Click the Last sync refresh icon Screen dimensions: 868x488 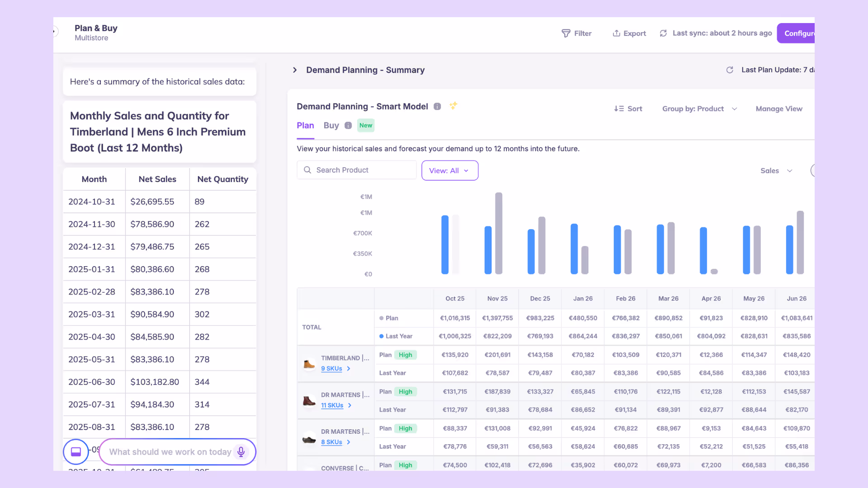pyautogui.click(x=663, y=33)
